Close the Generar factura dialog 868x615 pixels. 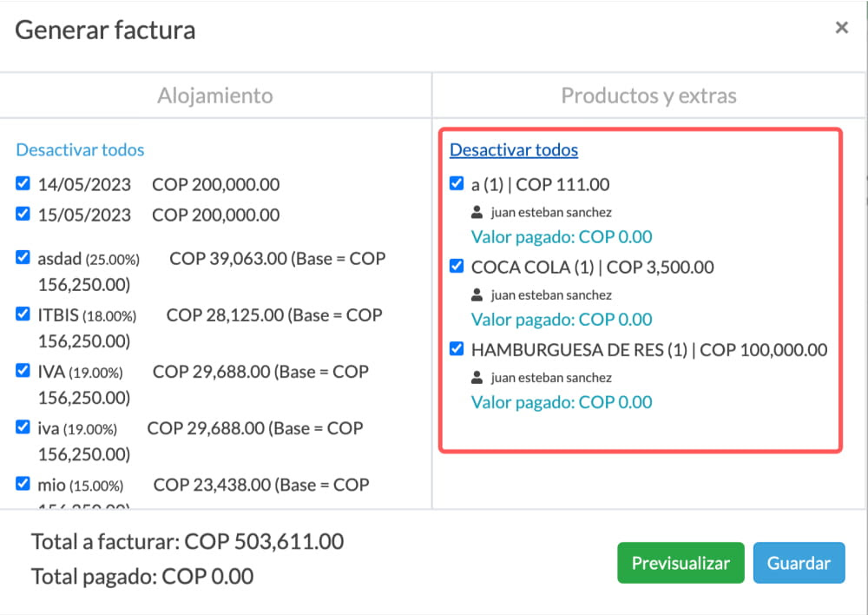841,27
